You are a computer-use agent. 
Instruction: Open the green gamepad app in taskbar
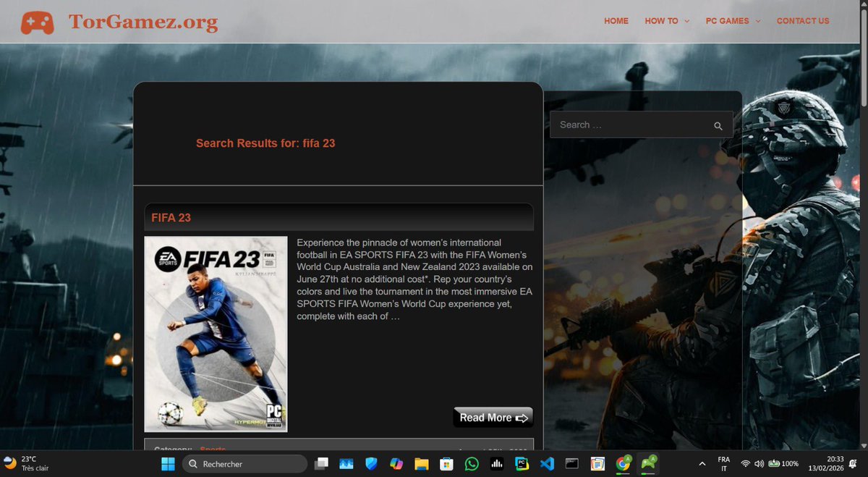point(647,464)
